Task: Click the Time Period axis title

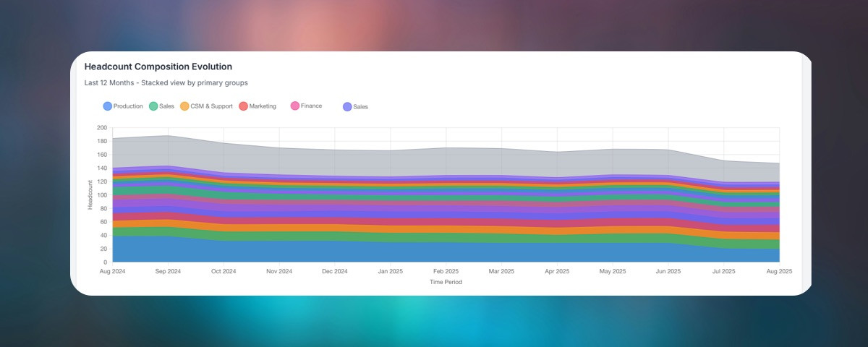Action: (x=446, y=283)
